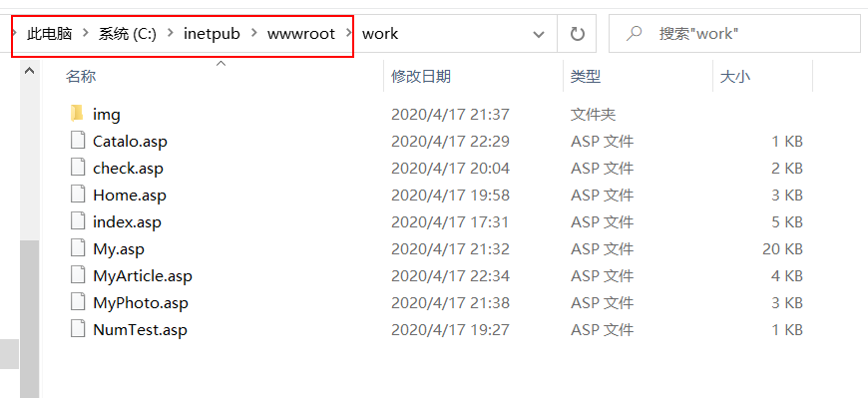Go to 系统 (C:) in breadcrumb
This screenshot has width=868, height=398.
pyautogui.click(x=128, y=34)
